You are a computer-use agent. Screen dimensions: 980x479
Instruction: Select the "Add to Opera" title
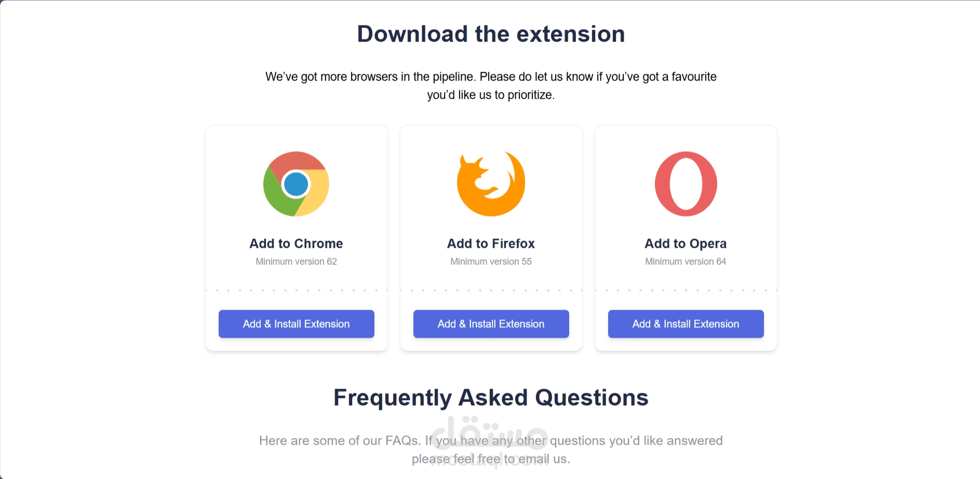pos(686,244)
